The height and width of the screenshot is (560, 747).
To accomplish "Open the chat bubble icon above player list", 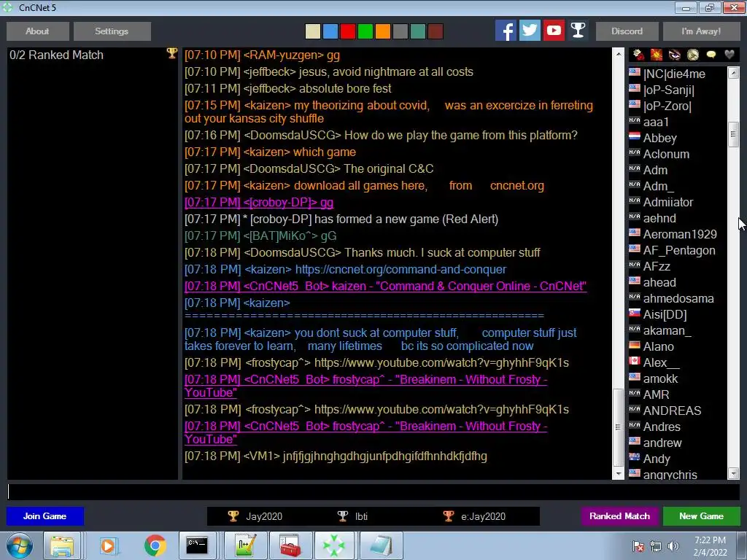I will point(711,55).
